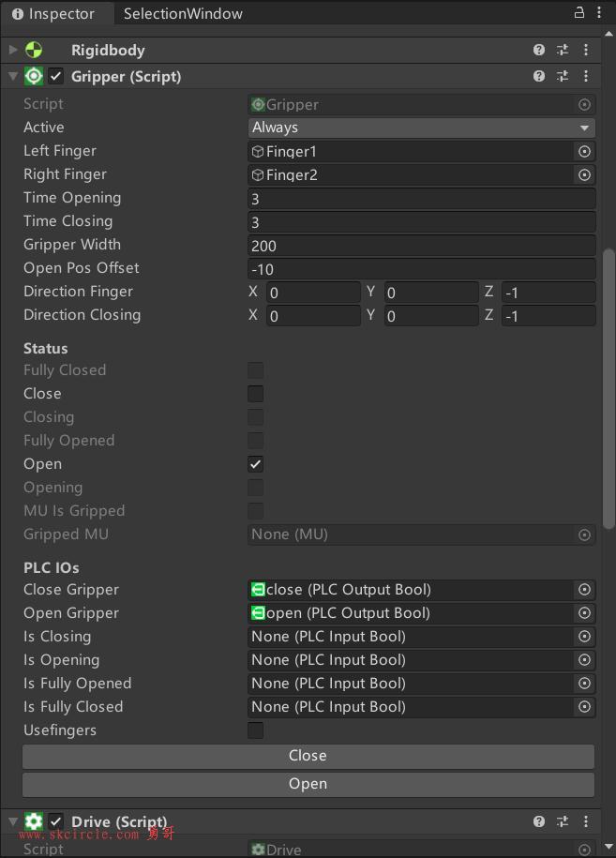616x858 pixels.
Task: Open Drive script help reference icon
Action: click(539, 821)
